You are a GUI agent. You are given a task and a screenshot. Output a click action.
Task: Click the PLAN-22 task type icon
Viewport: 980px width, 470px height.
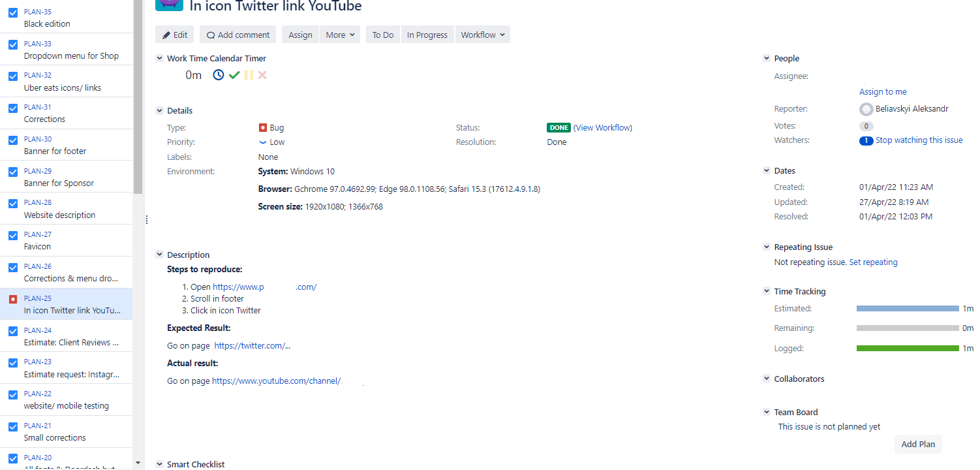(13, 394)
